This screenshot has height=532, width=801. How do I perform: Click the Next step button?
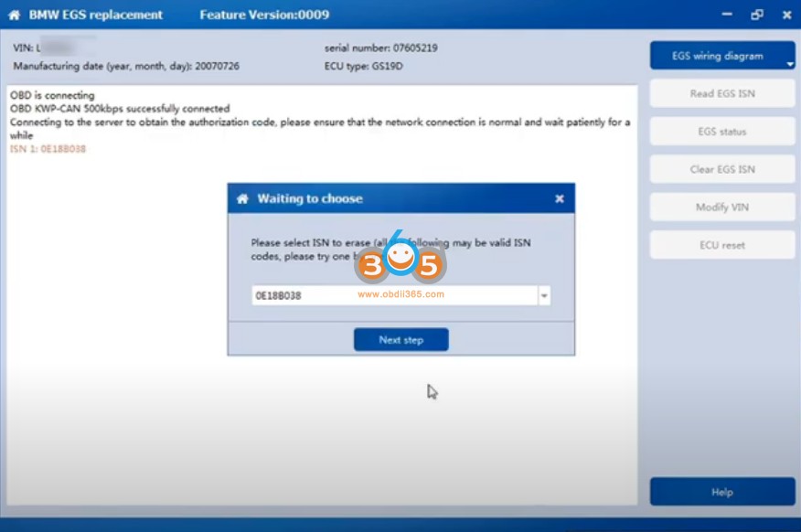[x=401, y=339]
